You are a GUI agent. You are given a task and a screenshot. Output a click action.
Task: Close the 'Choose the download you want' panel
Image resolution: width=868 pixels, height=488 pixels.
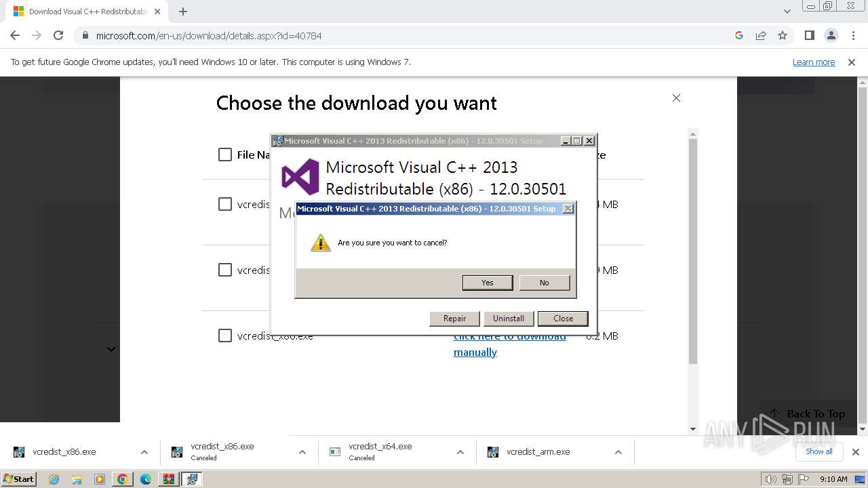(676, 98)
